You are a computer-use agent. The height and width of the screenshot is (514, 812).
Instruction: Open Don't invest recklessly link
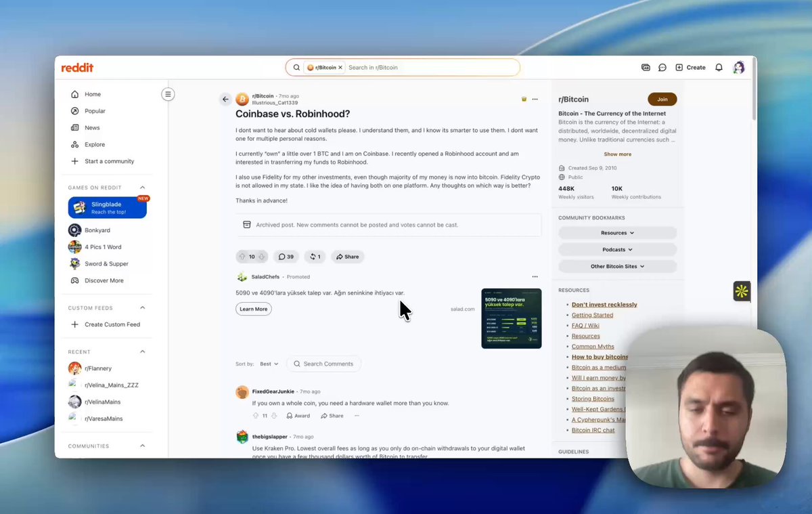tap(604, 305)
